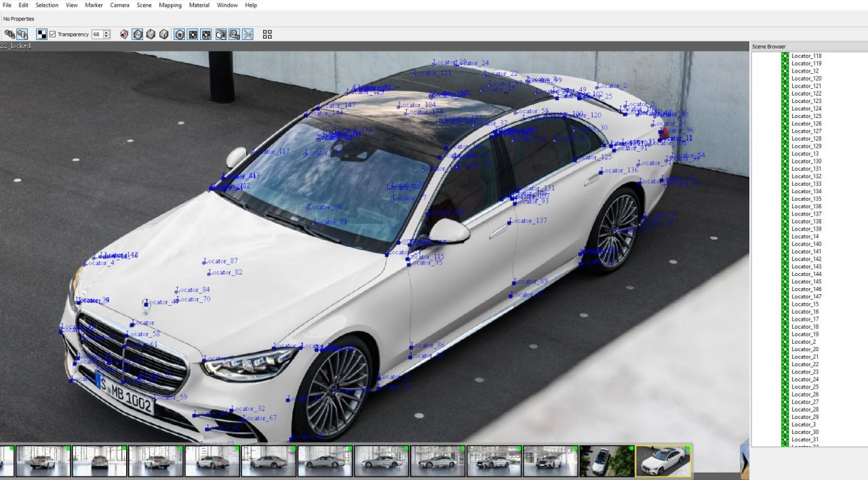This screenshot has height=480, width=868.
Task: Click the Locator_87 marker on the hood
Action: click(220, 261)
